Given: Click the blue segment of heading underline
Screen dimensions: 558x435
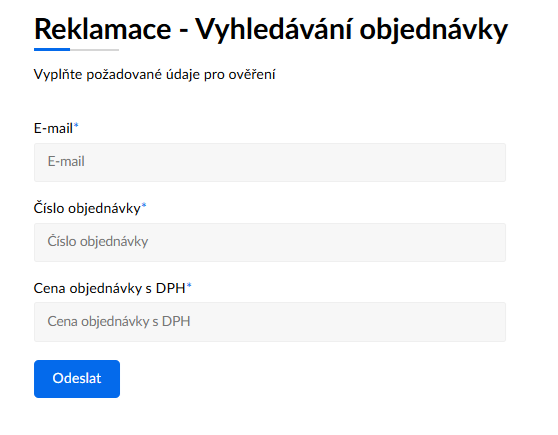Looking at the screenshot, I should point(52,49).
